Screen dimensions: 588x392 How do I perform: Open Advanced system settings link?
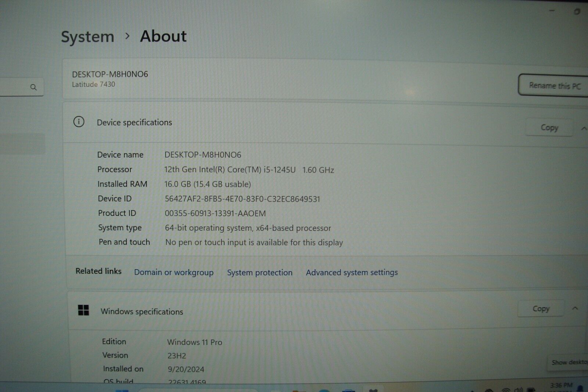tap(352, 272)
